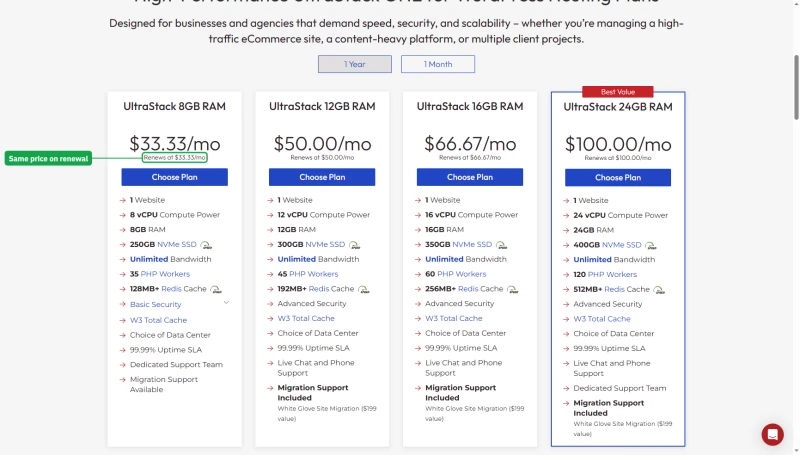This screenshot has height=455, width=800.
Task: Click NVMe SSD link in the 8GB plan
Action: coord(177,244)
